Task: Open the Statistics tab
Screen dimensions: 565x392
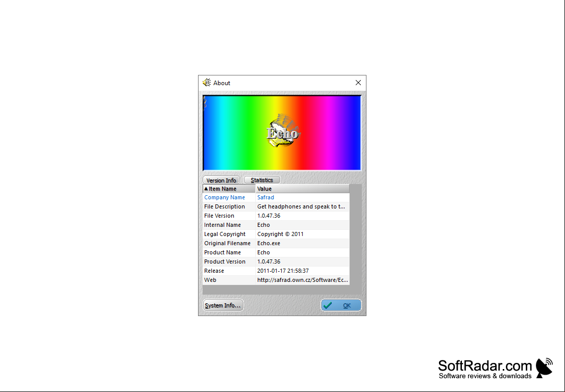Action: (x=262, y=180)
